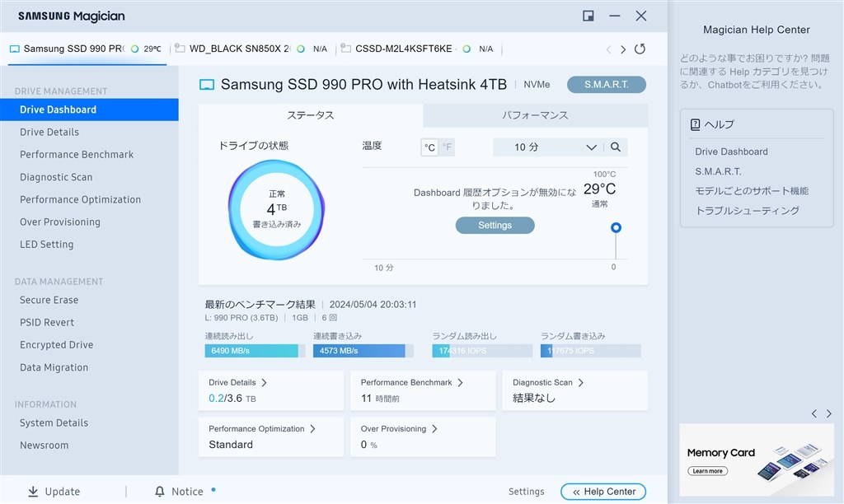Open Over Provisioning card chevron
Screen dimensions: 844x504
click(434, 429)
